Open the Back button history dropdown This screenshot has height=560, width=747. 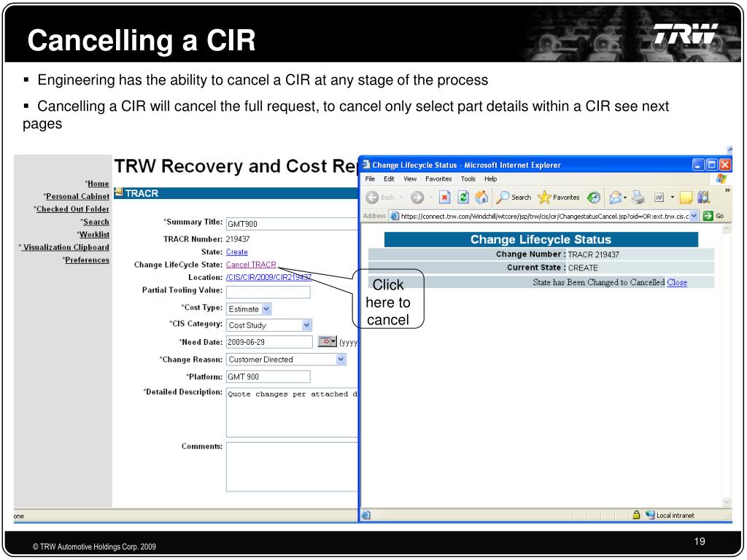(x=401, y=197)
